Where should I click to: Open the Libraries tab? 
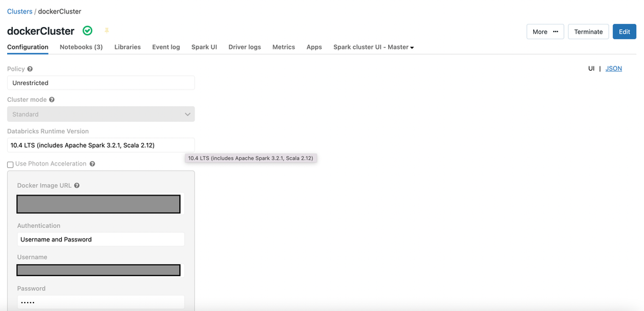pos(127,47)
